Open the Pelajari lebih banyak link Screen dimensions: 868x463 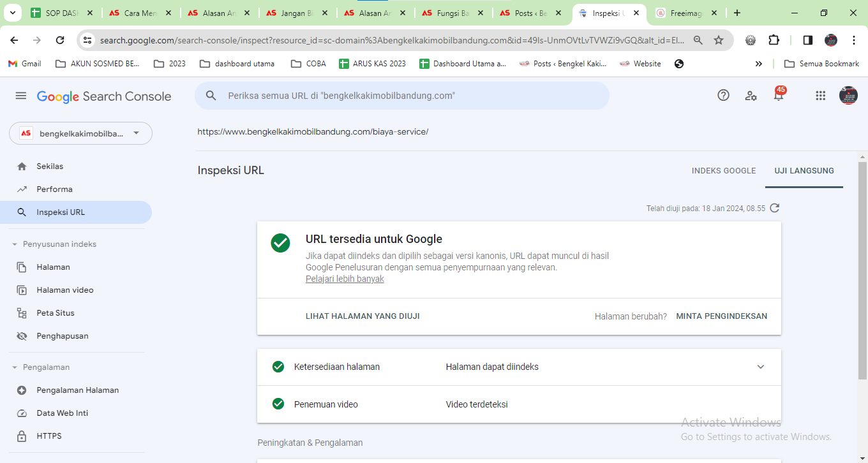(345, 279)
